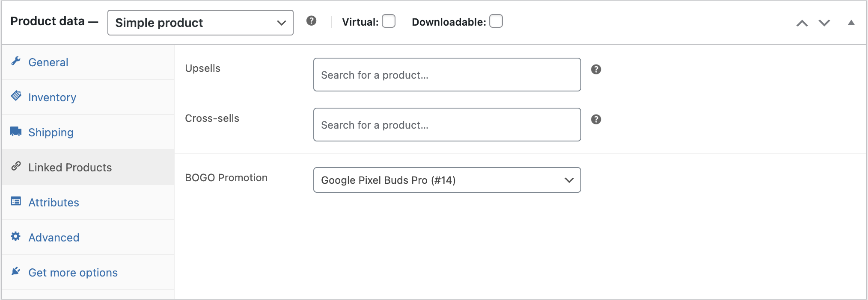Screen dimensions: 868x300
Task: Click the Shipping truck icon
Action: (16, 131)
